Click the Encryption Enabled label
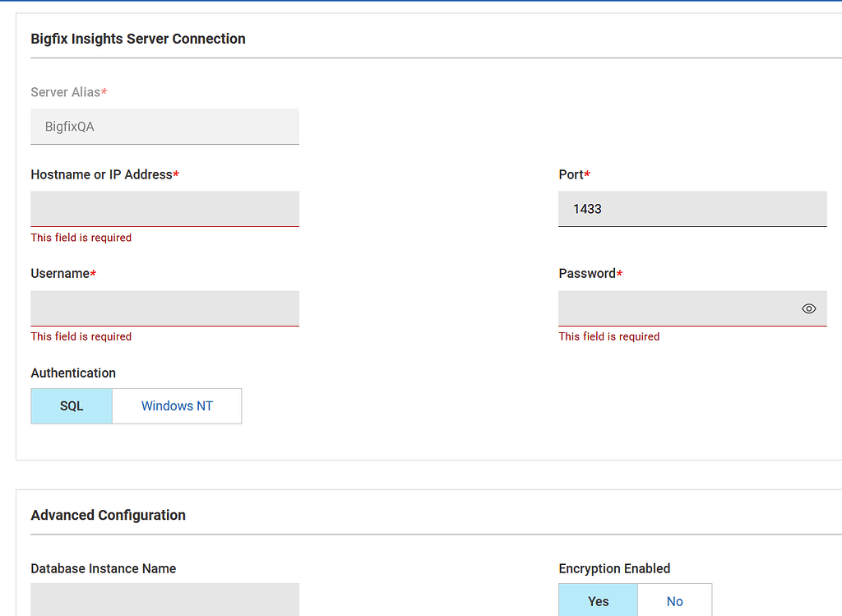This screenshot has width=842, height=616. tap(614, 568)
